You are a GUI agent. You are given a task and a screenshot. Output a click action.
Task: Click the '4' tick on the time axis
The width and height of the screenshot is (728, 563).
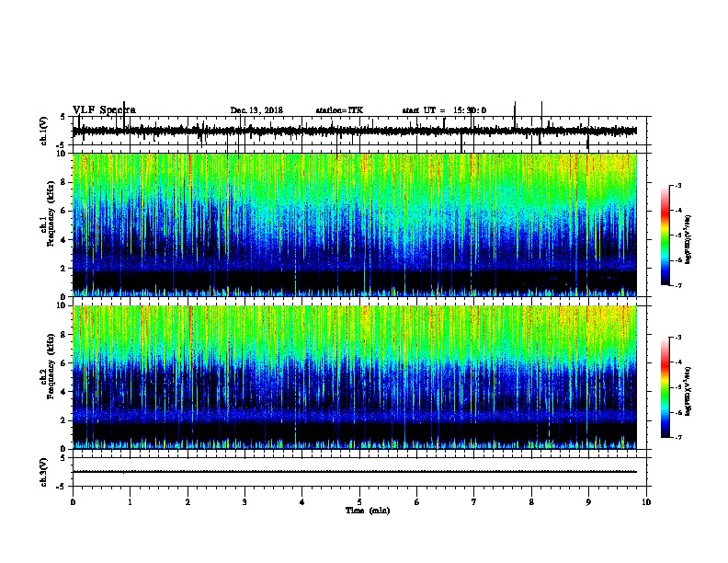(302, 502)
